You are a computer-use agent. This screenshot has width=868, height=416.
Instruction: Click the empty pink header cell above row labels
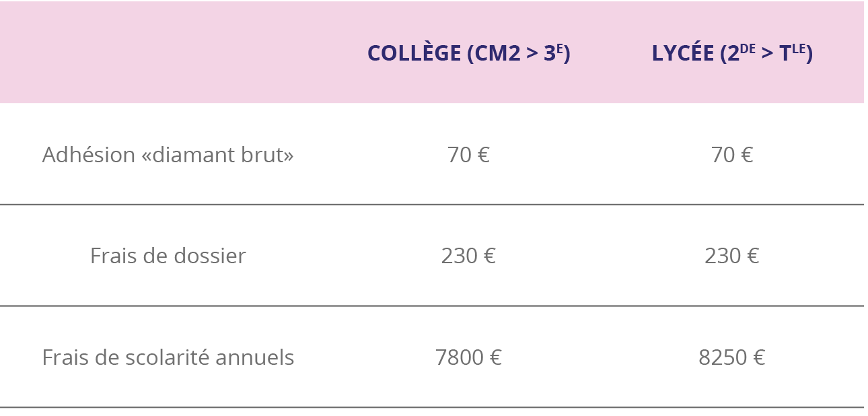168,53
